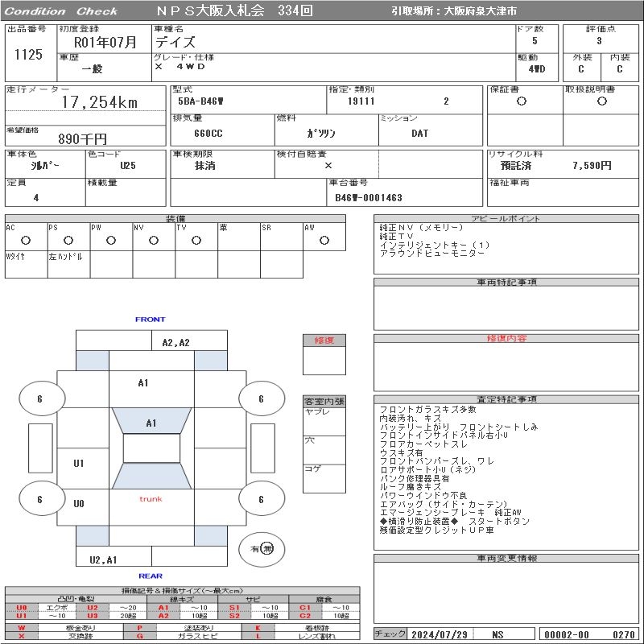Click the U1 dent mark on the diagram
Viewport: 644px width, 644px height.
coord(79,464)
